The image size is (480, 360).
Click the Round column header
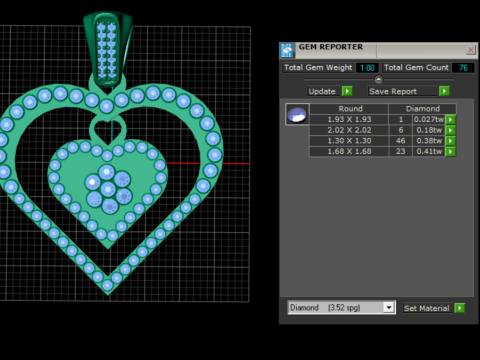pyautogui.click(x=349, y=109)
